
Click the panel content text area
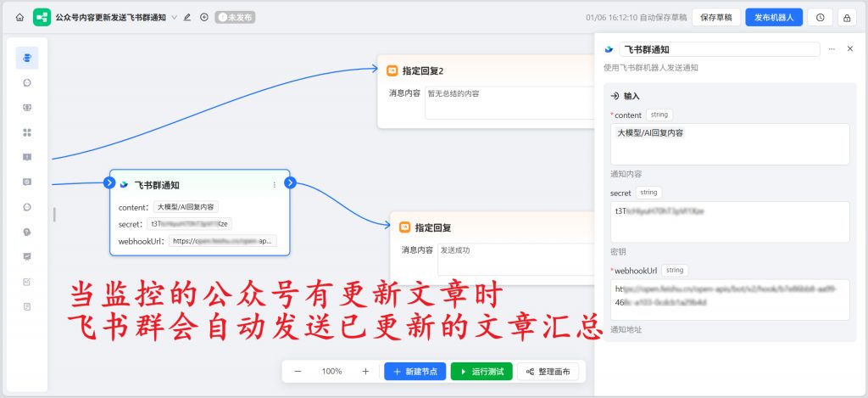click(x=730, y=144)
